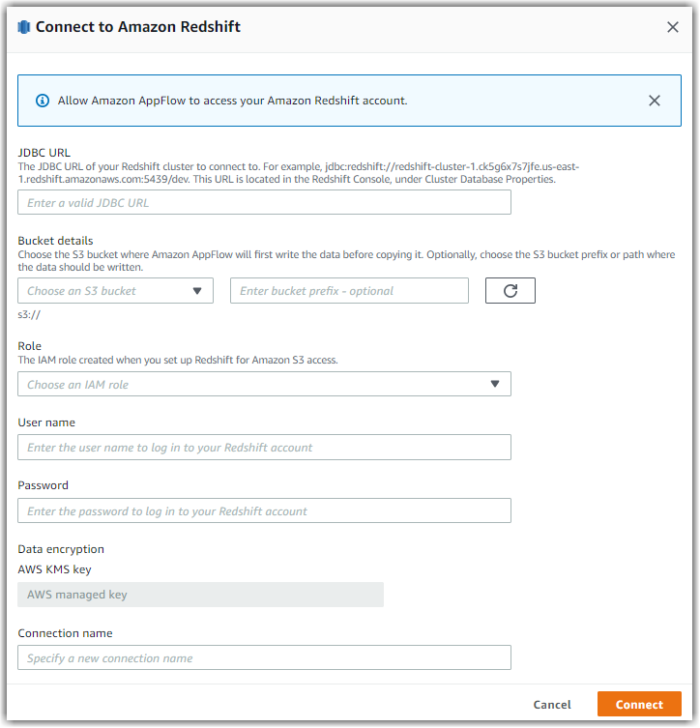The image size is (700, 728).
Task: Click the orange Connect button
Action: (x=639, y=705)
